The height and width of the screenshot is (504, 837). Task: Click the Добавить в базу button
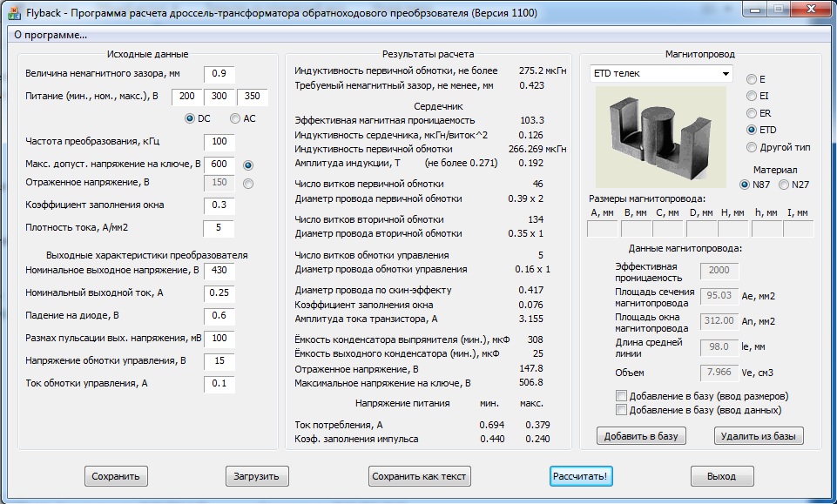(x=641, y=435)
